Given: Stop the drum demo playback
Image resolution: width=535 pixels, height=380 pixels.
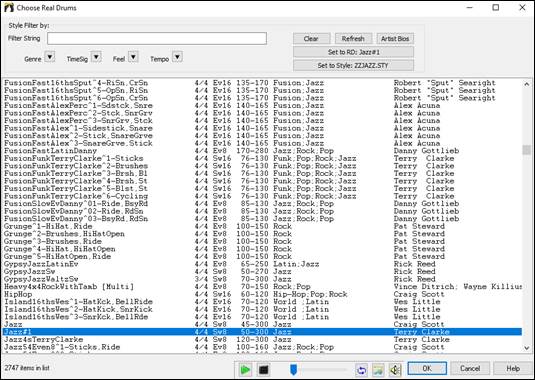Looking at the screenshot, I should point(263,369).
